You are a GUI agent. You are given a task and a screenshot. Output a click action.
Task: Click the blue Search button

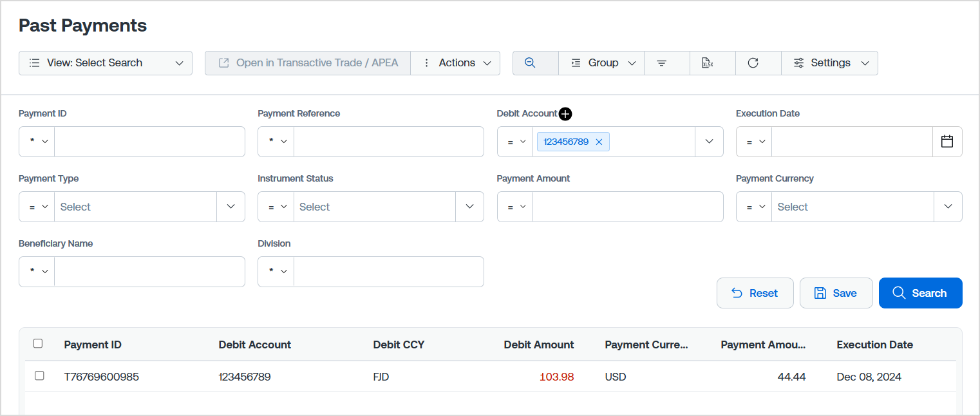pos(921,293)
